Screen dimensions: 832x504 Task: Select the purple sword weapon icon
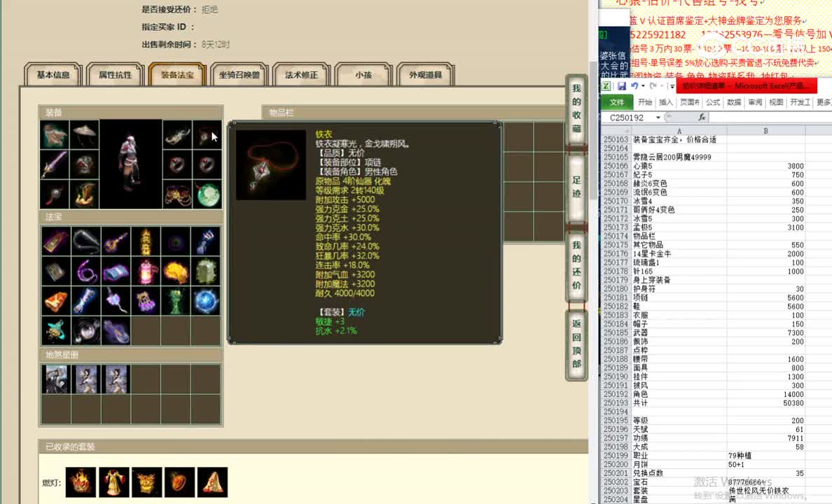[55, 165]
